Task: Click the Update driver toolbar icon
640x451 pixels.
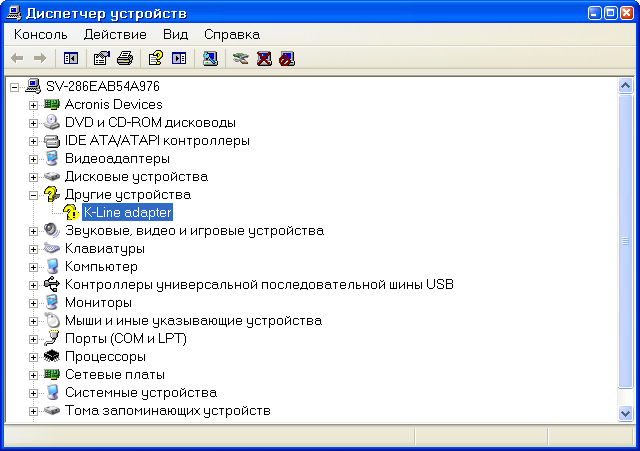Action: click(x=240, y=58)
